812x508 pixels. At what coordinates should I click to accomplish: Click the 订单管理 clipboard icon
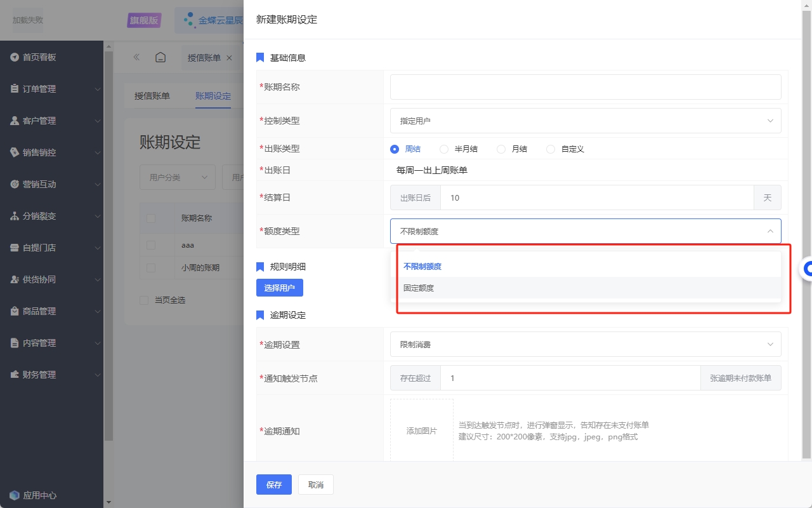click(x=15, y=89)
